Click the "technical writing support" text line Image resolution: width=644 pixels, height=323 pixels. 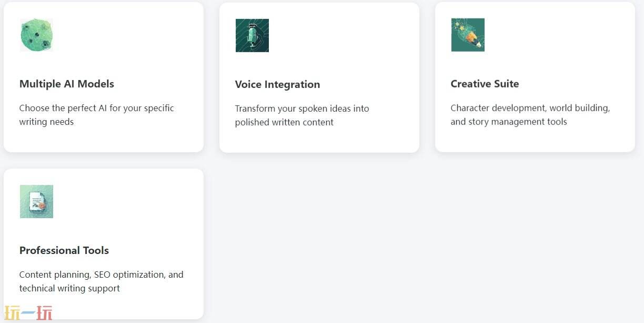pyautogui.click(x=69, y=288)
